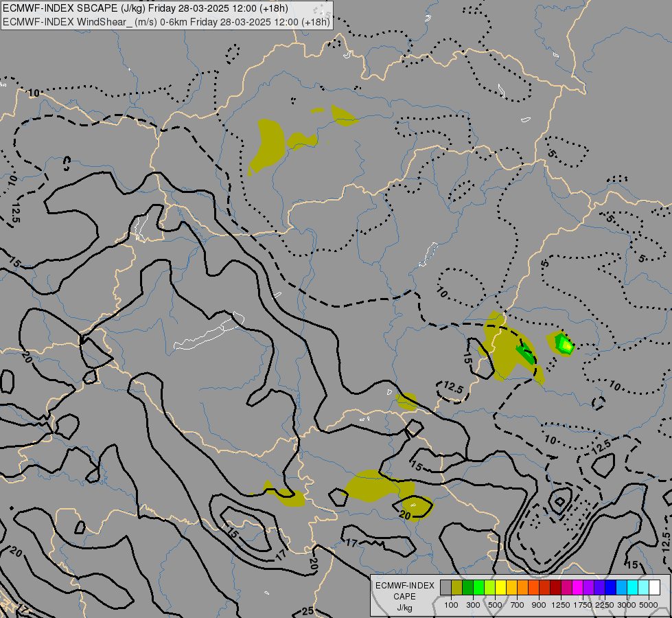Click the legend value 700

pyautogui.click(x=518, y=605)
